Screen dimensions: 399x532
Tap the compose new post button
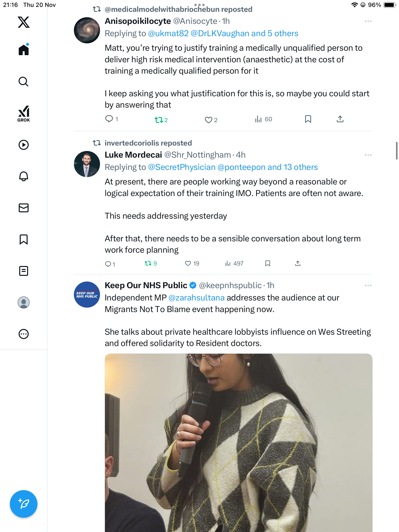coord(24,504)
